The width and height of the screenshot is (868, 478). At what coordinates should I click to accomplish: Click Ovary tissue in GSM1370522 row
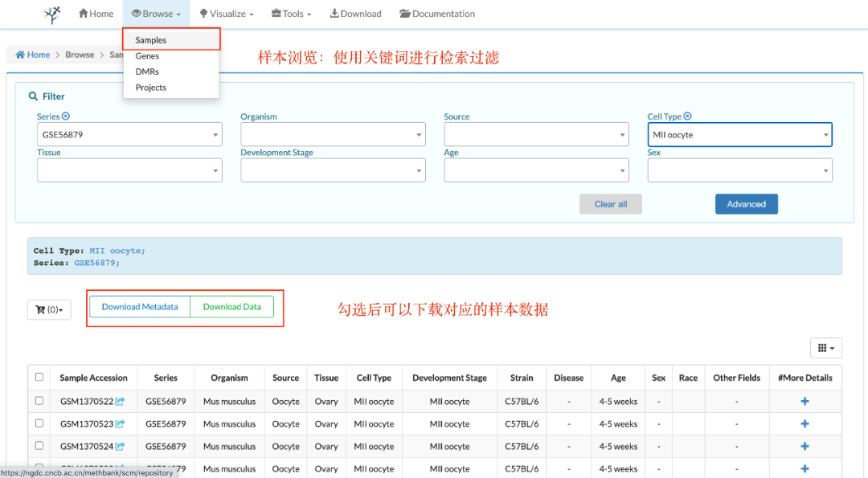326,401
